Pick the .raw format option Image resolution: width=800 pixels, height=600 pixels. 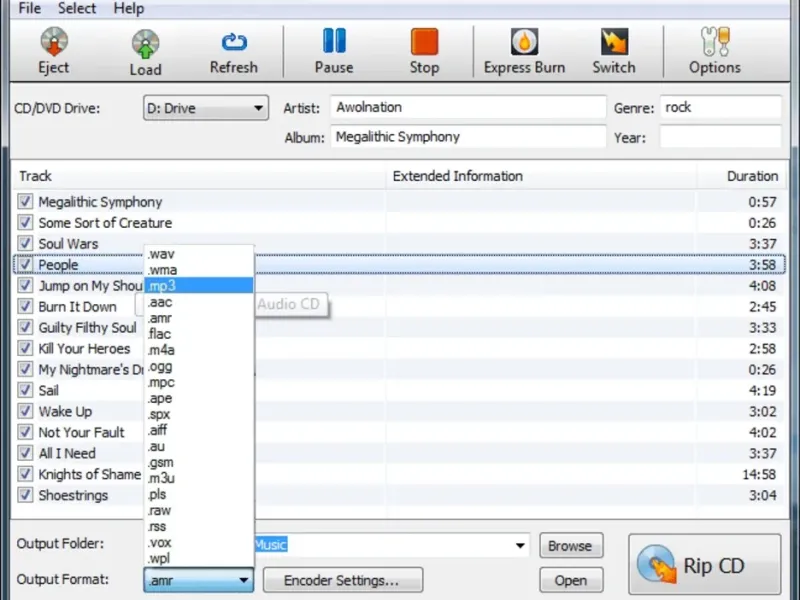[199, 510]
